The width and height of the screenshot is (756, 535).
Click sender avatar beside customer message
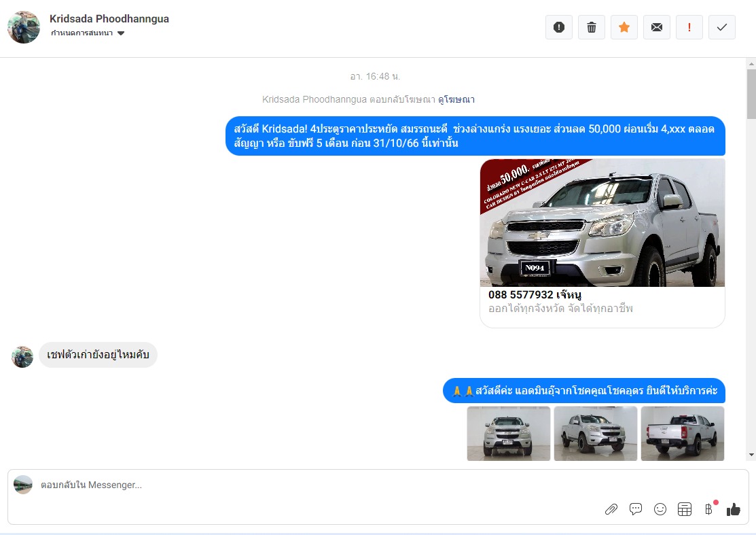(x=22, y=357)
